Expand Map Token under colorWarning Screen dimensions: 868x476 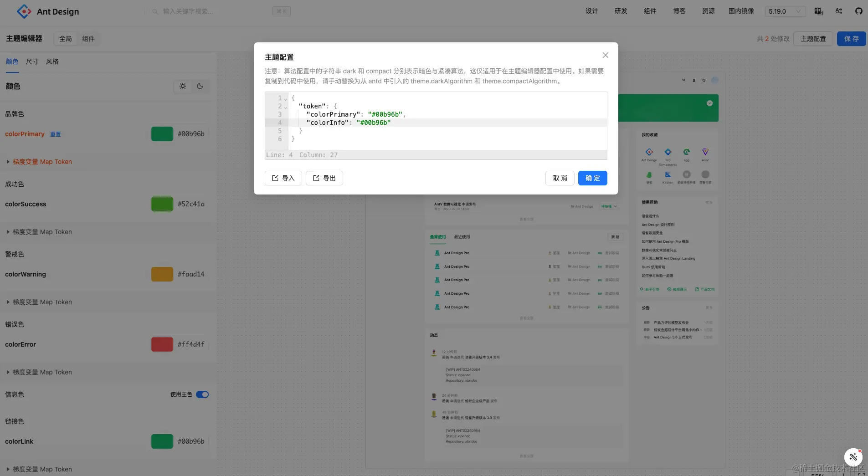pos(39,302)
